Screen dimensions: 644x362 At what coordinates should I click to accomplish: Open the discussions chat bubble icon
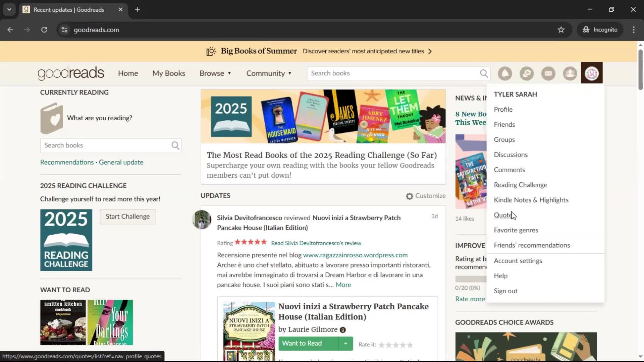527,73
